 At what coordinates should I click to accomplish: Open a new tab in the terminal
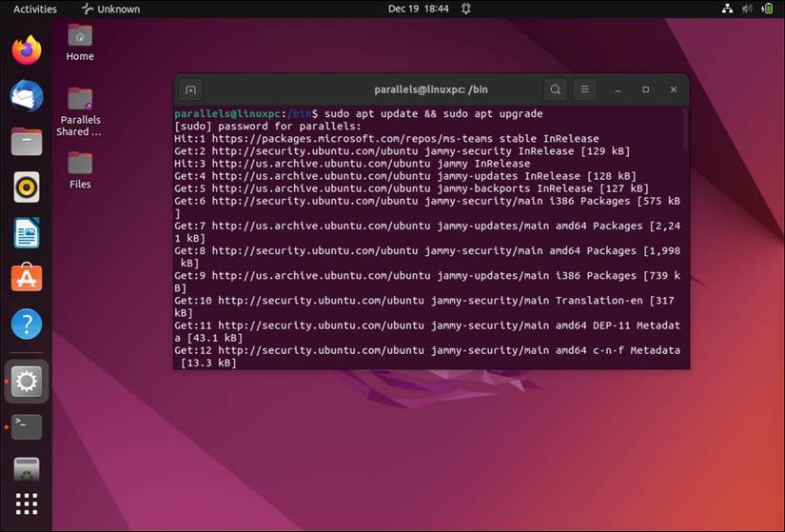point(190,89)
